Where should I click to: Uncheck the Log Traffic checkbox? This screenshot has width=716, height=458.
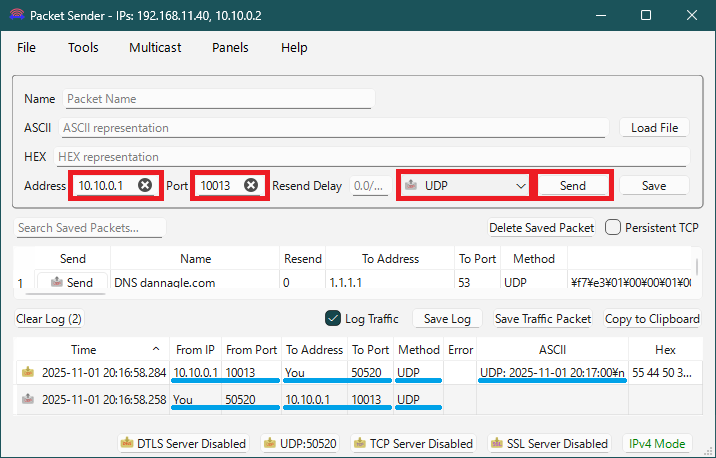tap(334, 319)
